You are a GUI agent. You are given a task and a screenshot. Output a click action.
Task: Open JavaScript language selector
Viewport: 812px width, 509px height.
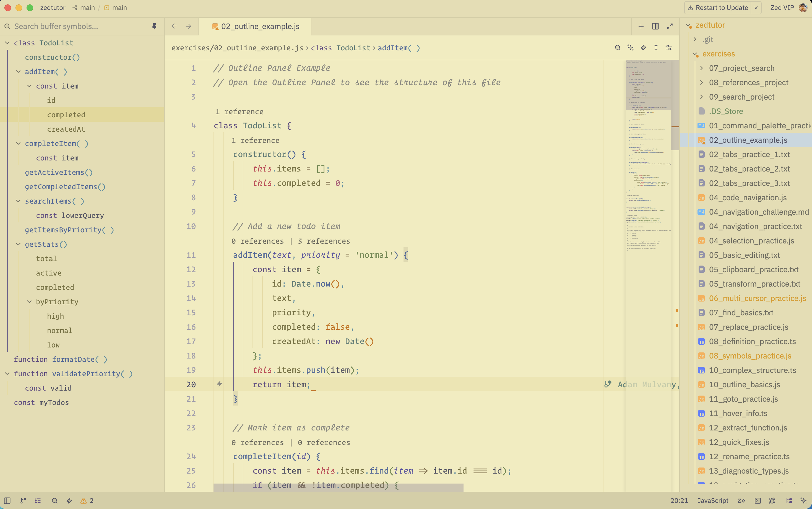click(x=712, y=501)
